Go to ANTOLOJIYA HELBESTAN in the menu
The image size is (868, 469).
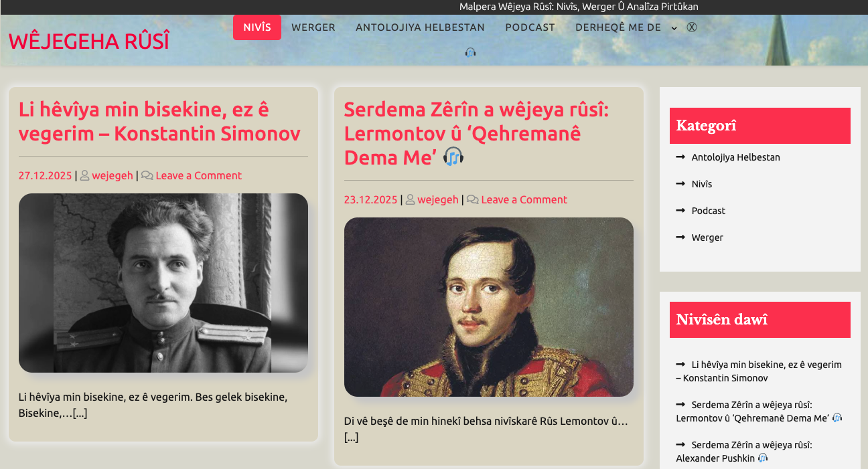point(420,27)
